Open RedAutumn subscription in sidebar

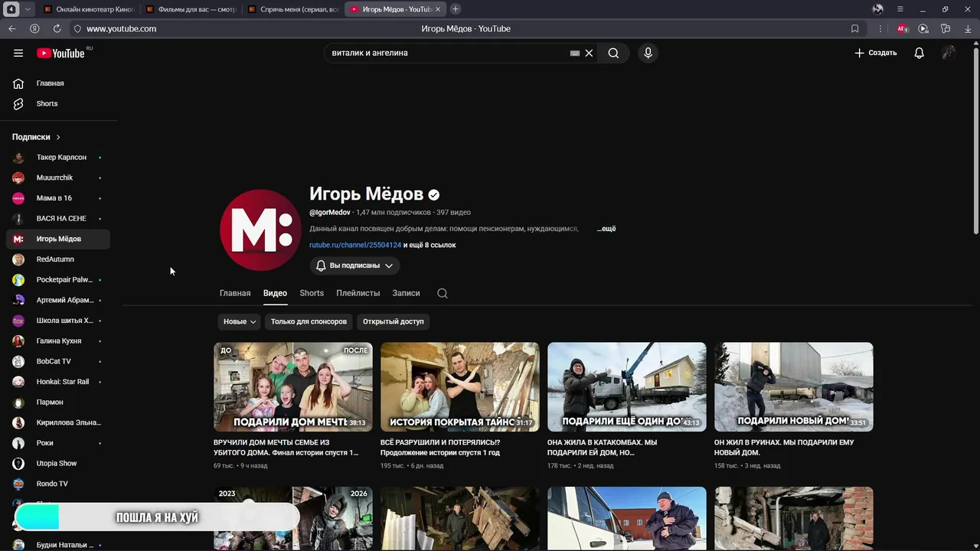[x=58, y=259]
